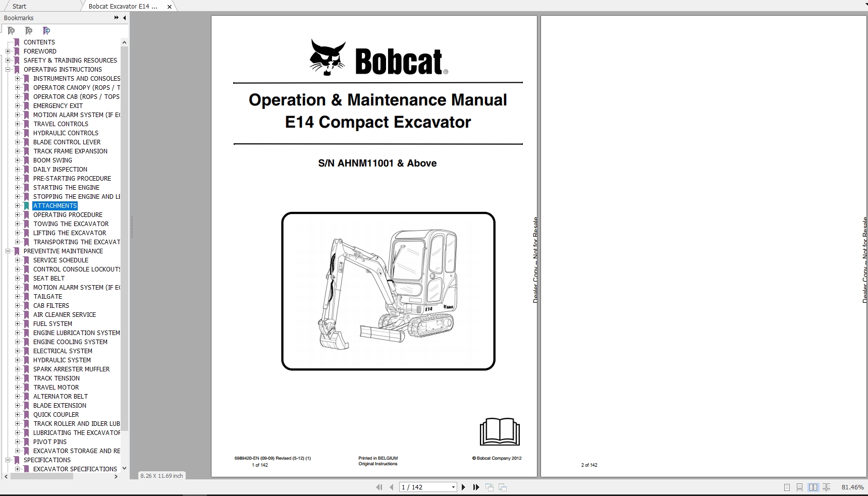The image size is (868, 496).
Task: Open bookmark panel options via double-arrow
Action: click(x=116, y=17)
